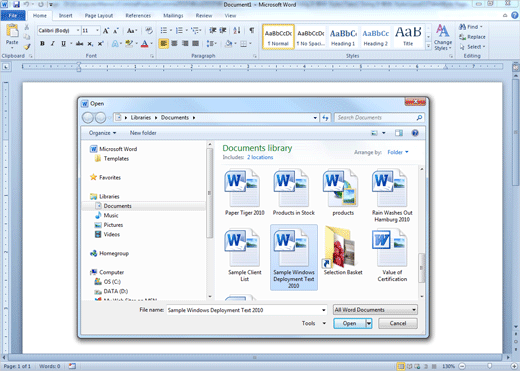Image resolution: width=520 pixels, height=371 pixels.
Task: Toggle the preview pane icon
Action: 399,133
